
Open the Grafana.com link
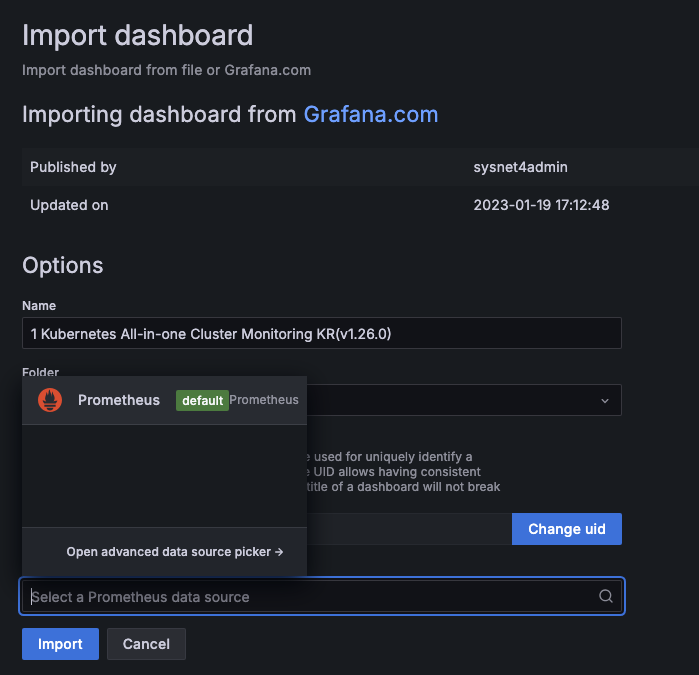(x=371, y=114)
